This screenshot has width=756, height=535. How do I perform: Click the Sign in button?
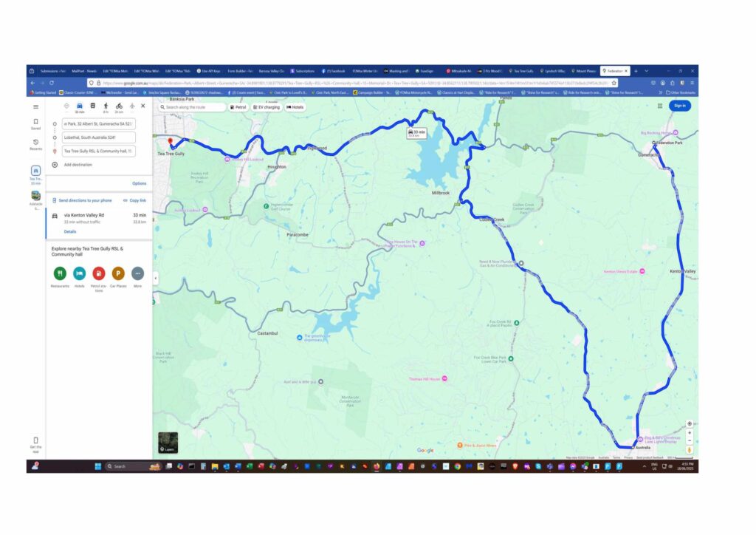pyautogui.click(x=680, y=106)
